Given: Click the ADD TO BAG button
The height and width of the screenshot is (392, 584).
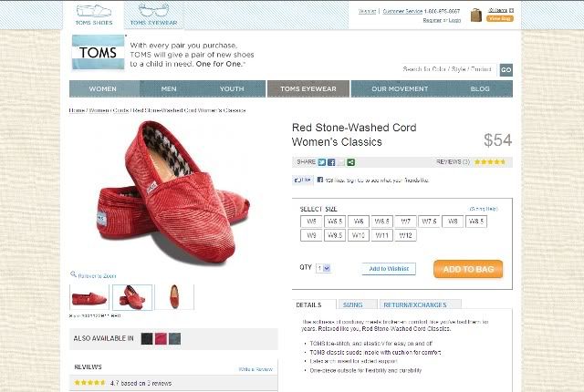Looking at the screenshot, I should [x=468, y=269].
